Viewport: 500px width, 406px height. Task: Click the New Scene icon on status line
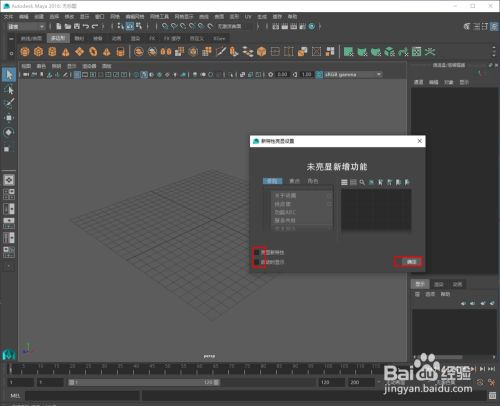tap(59, 26)
